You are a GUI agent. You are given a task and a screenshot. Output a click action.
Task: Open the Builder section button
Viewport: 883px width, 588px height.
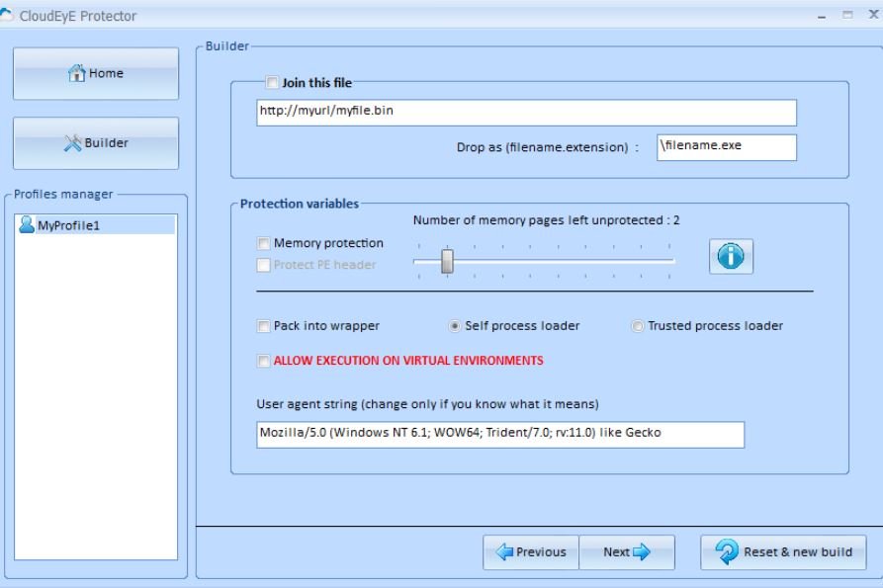[96, 143]
